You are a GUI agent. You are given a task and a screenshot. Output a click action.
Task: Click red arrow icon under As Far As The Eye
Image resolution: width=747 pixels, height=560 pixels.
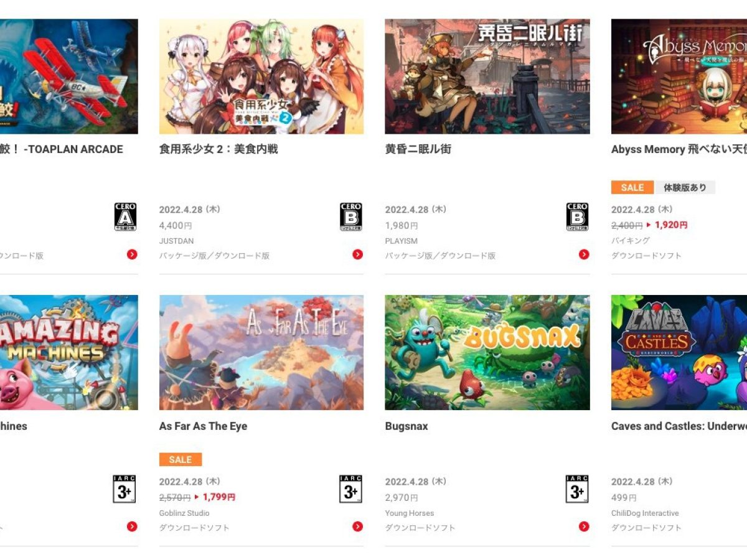357,526
